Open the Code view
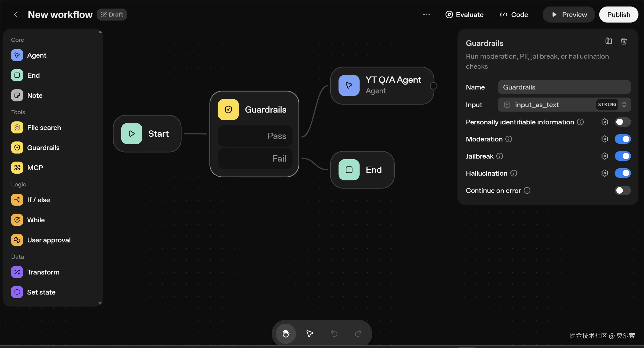 [514, 15]
